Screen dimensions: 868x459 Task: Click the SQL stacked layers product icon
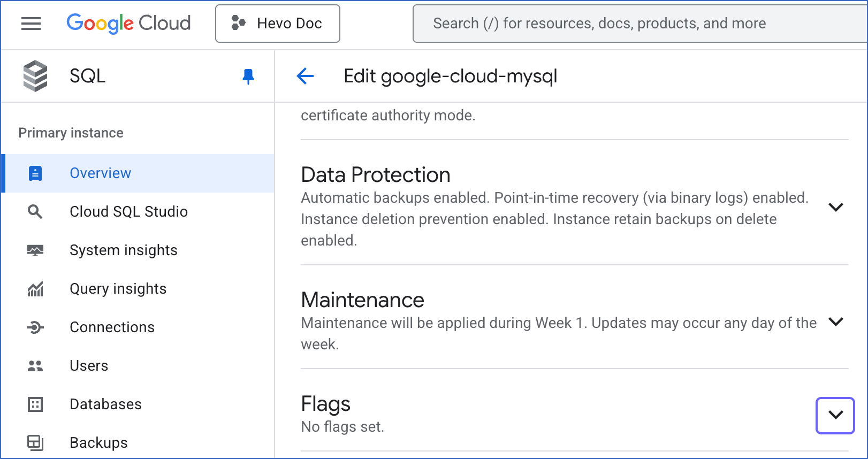(35, 76)
